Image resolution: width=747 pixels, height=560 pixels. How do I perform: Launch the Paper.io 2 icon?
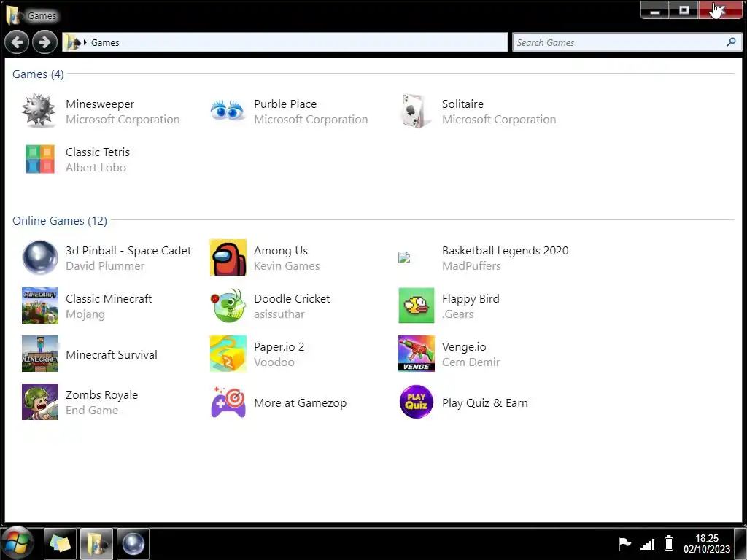[228, 354]
